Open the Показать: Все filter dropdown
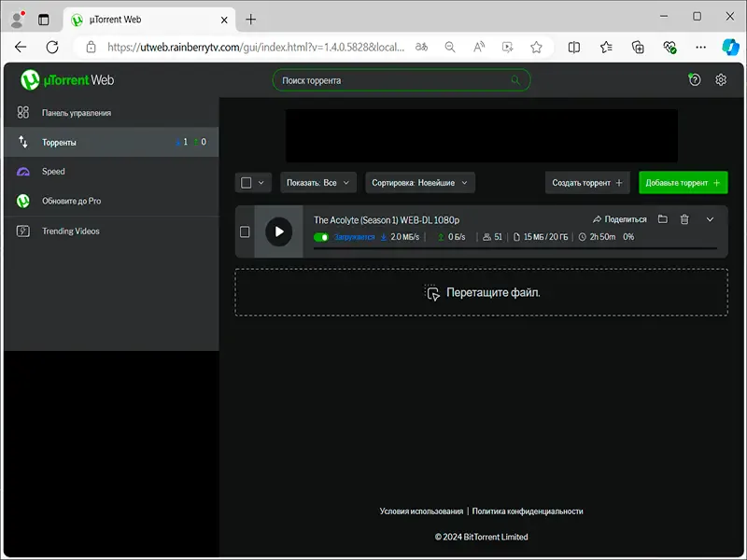 coord(318,183)
